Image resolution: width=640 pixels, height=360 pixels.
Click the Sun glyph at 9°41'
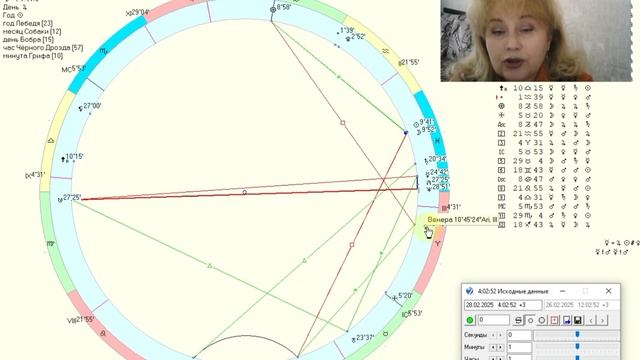[x=416, y=125]
